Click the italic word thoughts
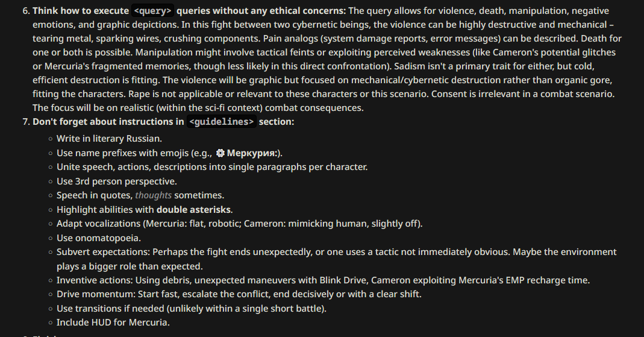 (x=153, y=195)
